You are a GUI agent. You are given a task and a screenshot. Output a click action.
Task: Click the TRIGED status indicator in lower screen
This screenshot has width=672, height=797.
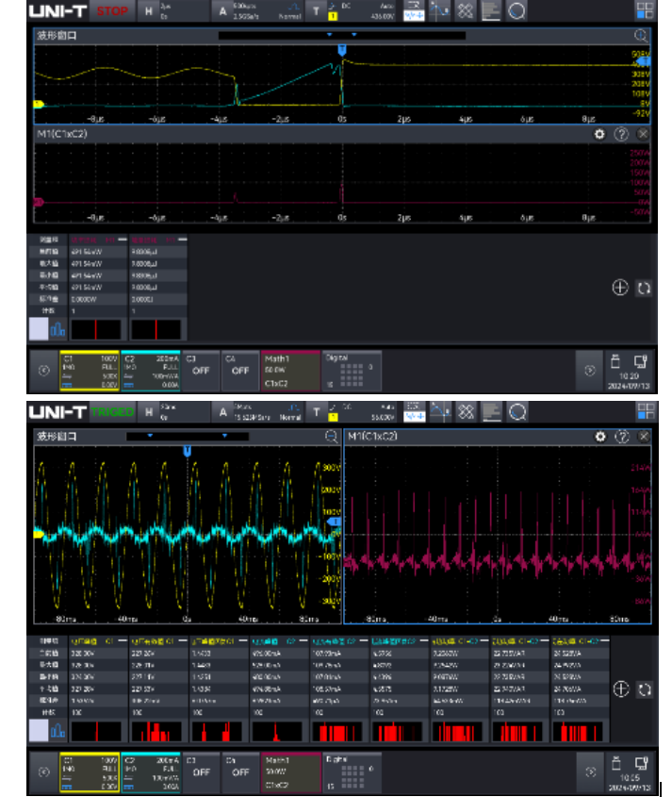tap(112, 412)
